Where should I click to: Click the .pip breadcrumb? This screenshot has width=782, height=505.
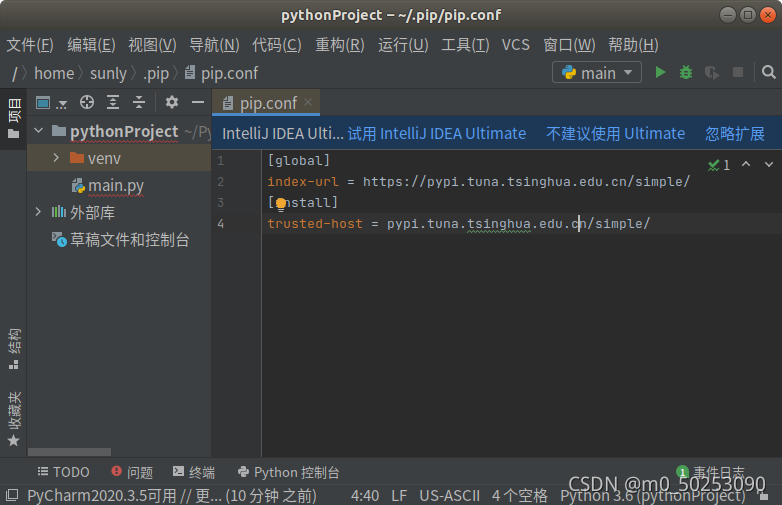tap(156, 73)
